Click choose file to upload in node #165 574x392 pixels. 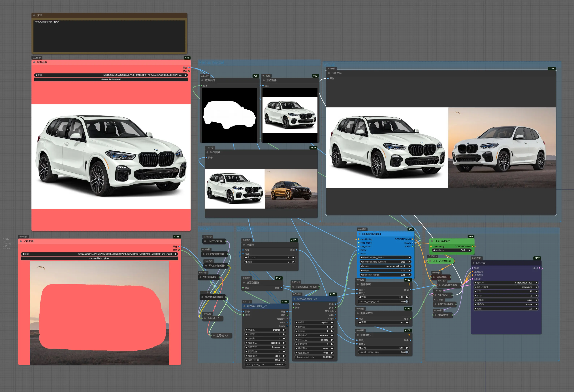click(99, 258)
